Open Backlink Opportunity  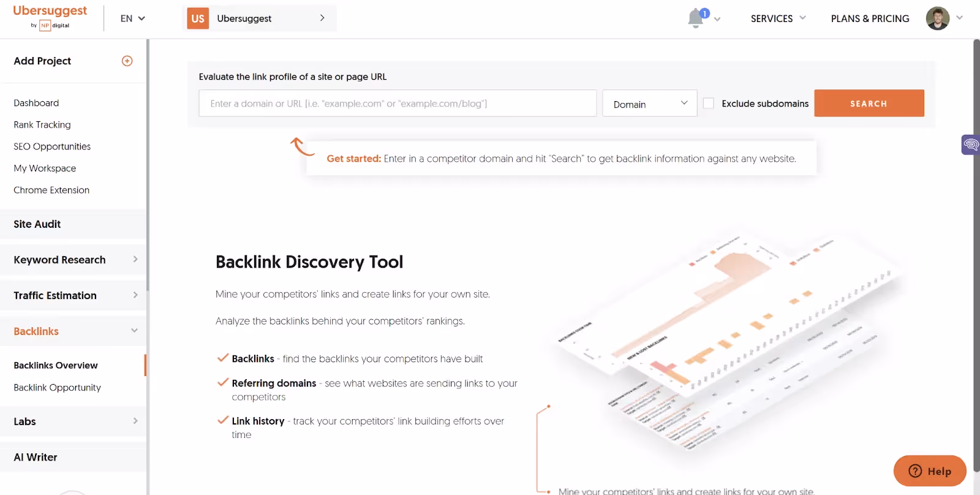[57, 387]
